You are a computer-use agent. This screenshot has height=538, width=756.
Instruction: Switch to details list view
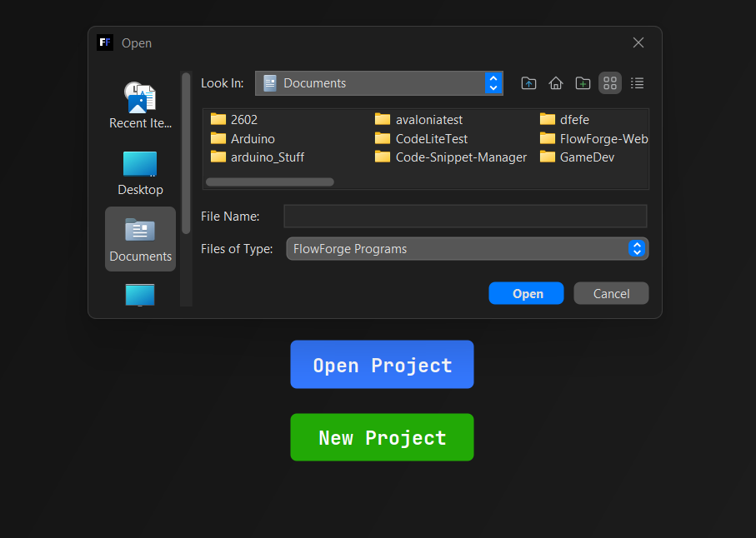point(637,83)
